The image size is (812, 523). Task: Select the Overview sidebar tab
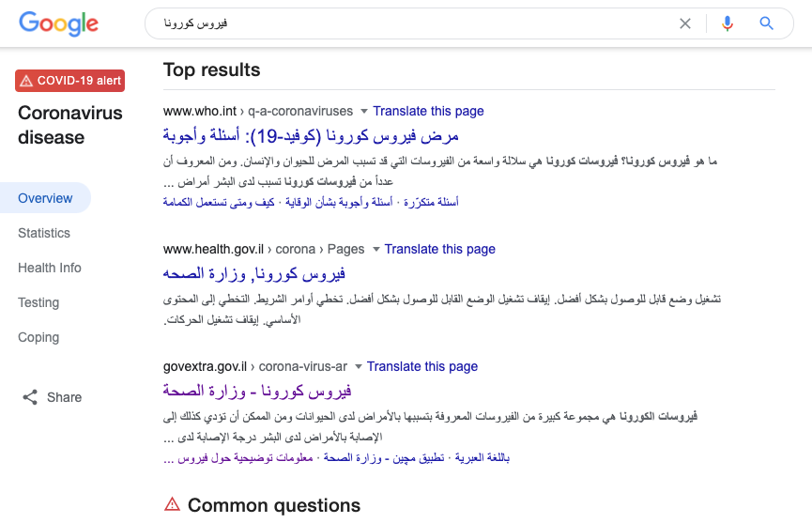pyautogui.click(x=45, y=198)
